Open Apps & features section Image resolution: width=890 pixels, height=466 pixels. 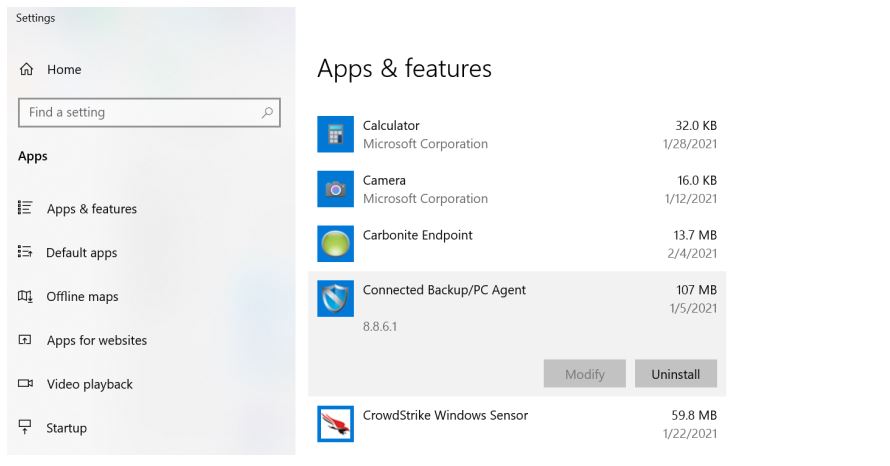click(x=91, y=209)
